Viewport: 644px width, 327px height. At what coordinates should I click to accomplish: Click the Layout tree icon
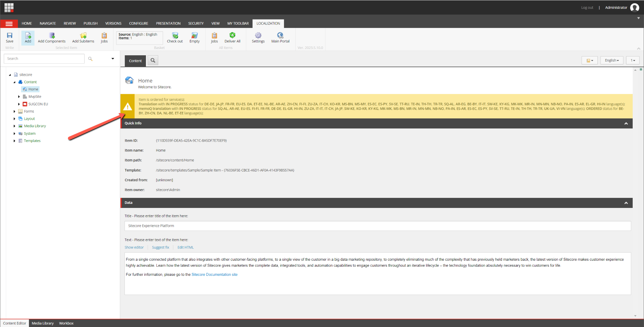pyautogui.click(x=20, y=119)
